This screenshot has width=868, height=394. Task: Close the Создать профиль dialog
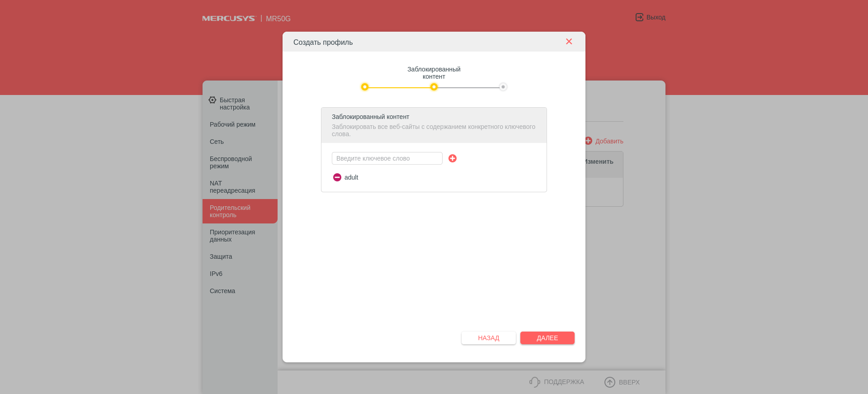point(569,42)
